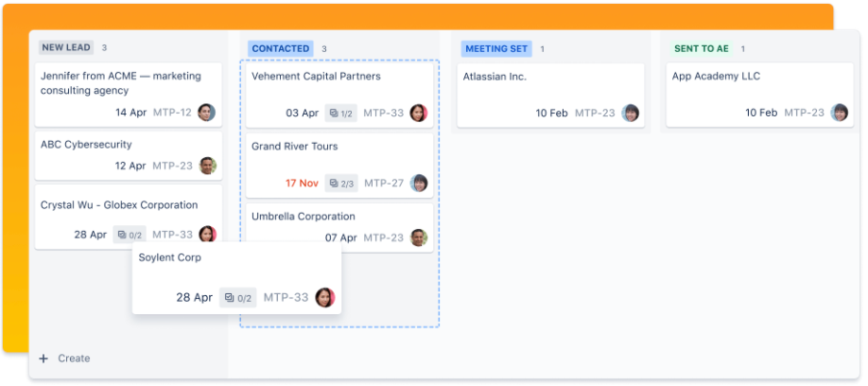This screenshot has height=386, width=868.
Task: Click assignee avatar on Vehement Capital Partners card
Action: click(418, 114)
